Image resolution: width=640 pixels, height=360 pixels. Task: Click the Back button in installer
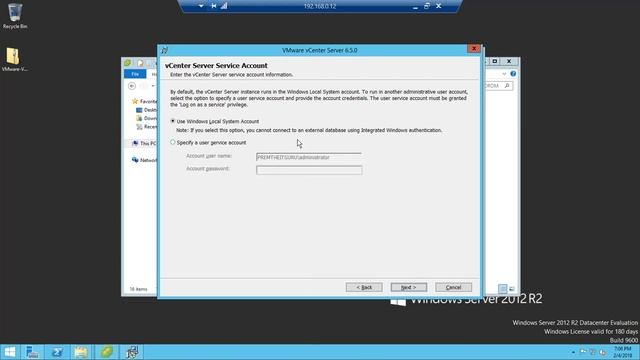pos(364,287)
